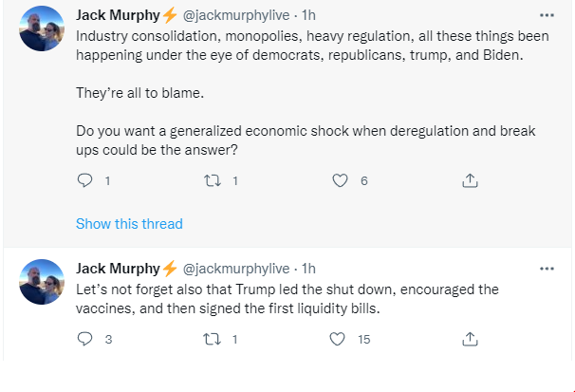Retweet the Trump shut down tweet

[212, 338]
